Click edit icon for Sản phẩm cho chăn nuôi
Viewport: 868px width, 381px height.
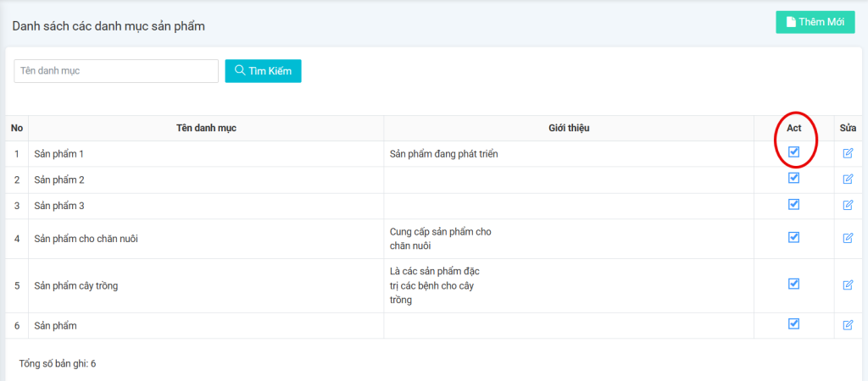point(848,238)
